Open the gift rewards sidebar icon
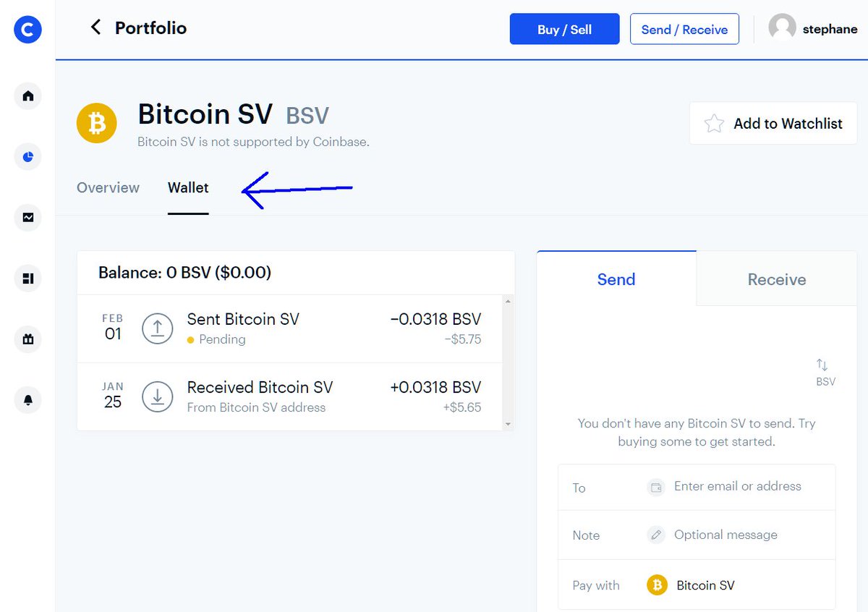 click(x=27, y=339)
